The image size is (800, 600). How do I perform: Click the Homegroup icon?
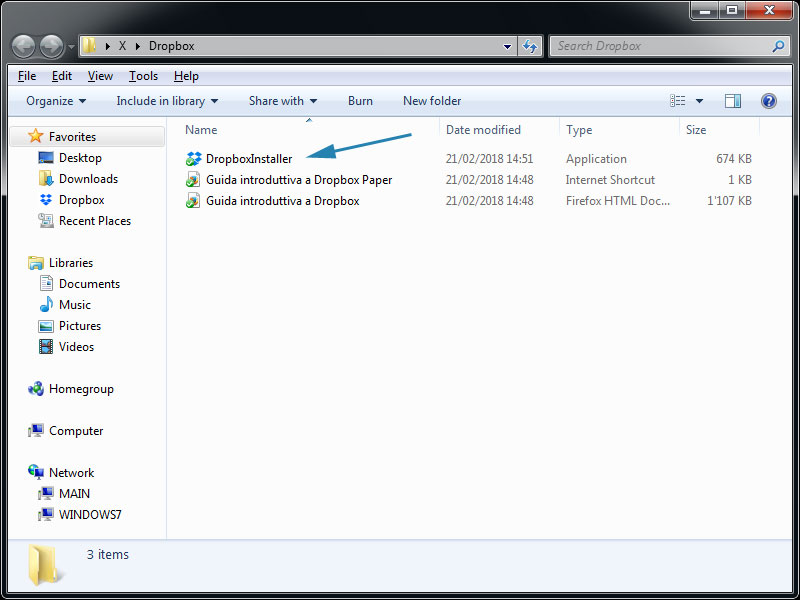(x=36, y=389)
